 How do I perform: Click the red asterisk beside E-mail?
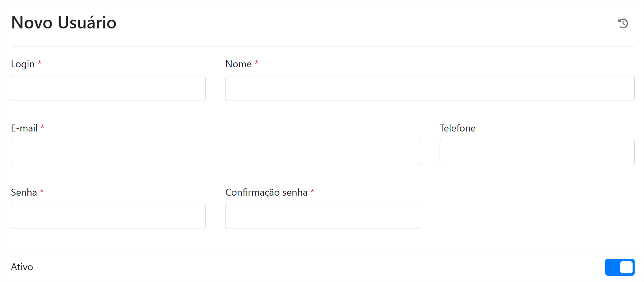pos(42,127)
